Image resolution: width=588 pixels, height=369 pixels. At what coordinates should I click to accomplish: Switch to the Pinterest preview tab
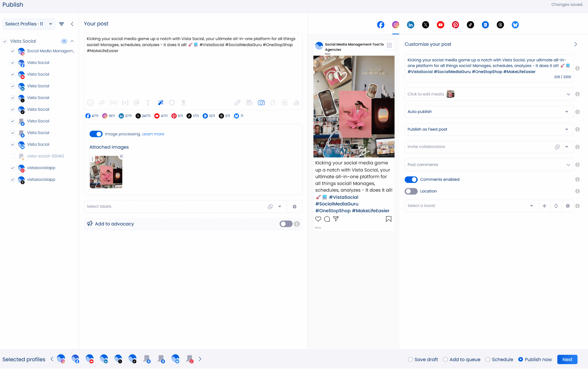tap(455, 25)
